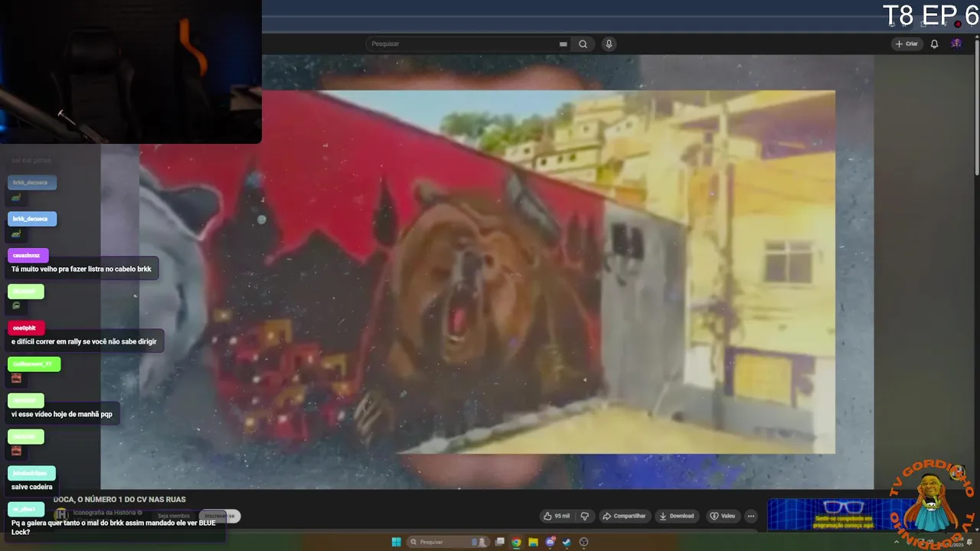Viewport: 980px width, 551px height.
Task: Click the Download button under video
Action: (677, 516)
